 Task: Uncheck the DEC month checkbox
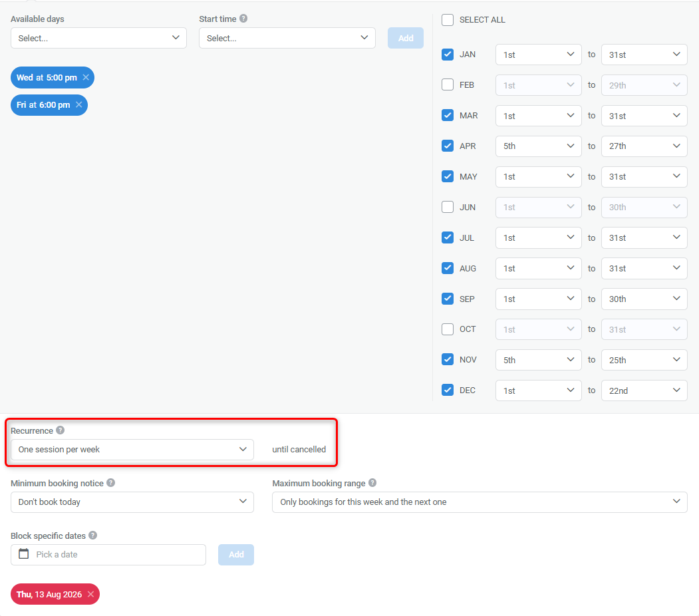click(448, 390)
